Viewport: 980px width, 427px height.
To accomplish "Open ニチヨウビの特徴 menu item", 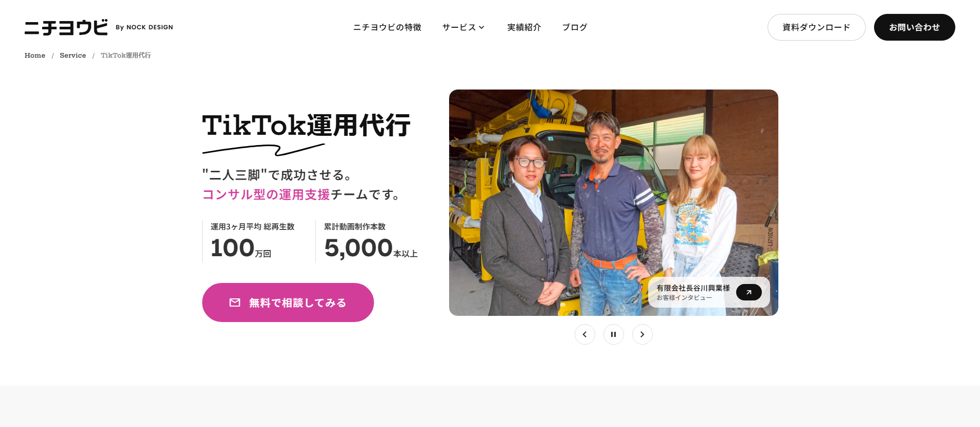I will click(387, 27).
